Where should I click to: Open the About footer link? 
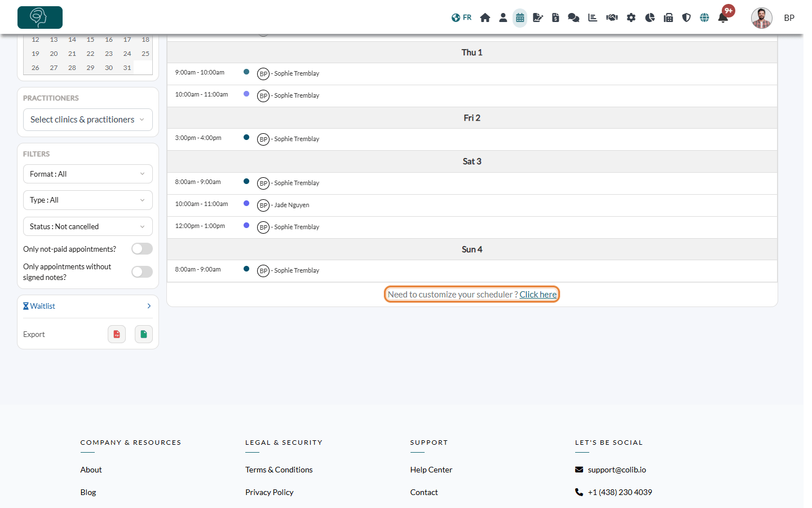coord(91,470)
